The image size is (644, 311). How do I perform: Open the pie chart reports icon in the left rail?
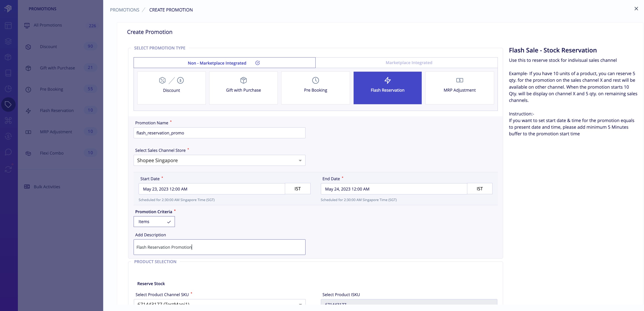[8, 89]
